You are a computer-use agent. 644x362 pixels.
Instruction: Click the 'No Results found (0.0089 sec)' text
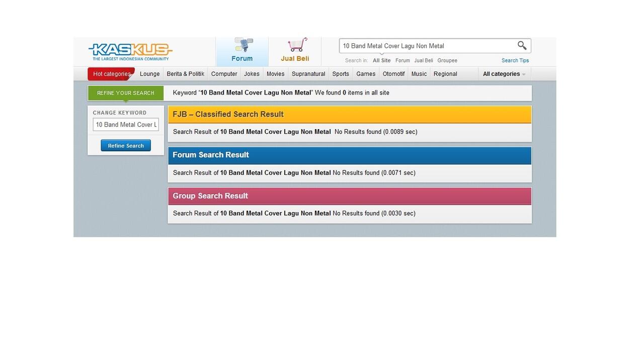[x=376, y=132]
